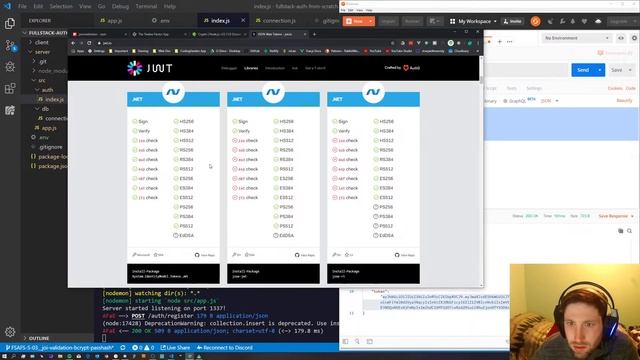Viewport: 640px width, 360px height.
Task: Click Reconnect to Discord in status bar
Action: 224,348
